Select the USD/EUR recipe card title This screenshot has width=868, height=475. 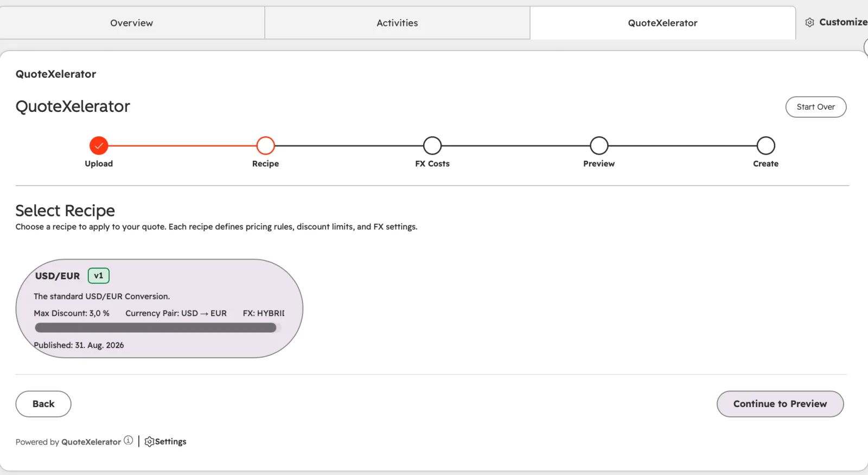coord(58,276)
